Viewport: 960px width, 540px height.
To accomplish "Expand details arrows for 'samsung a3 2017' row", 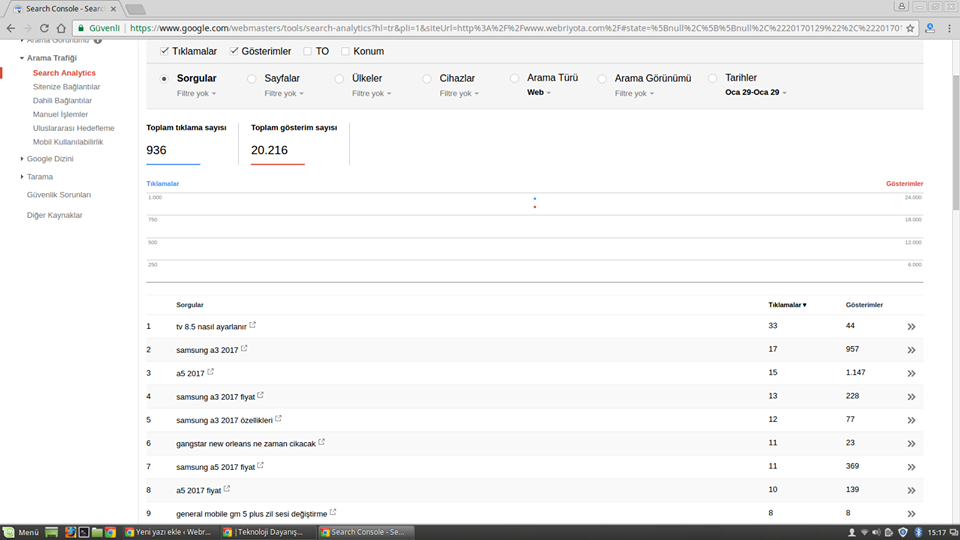I will [911, 350].
